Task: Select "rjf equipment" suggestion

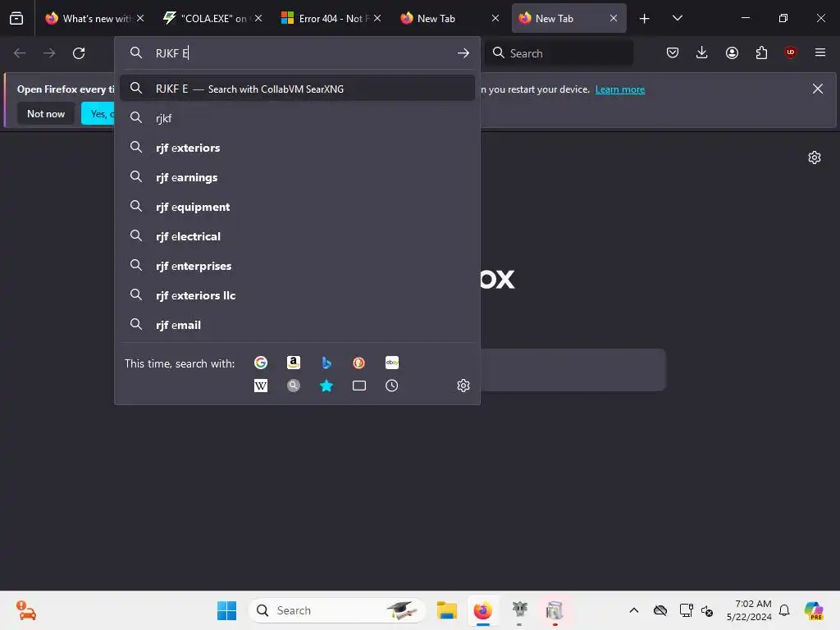Action: [297, 207]
